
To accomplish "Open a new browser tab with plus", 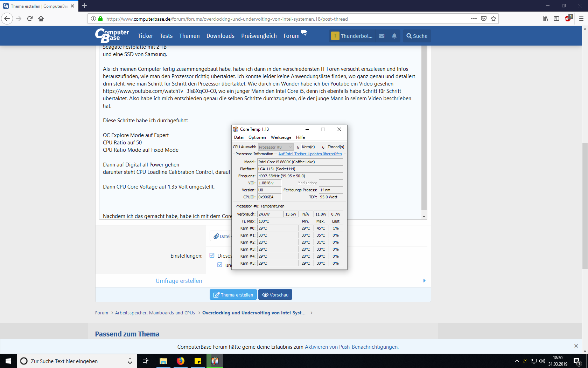I will click(x=84, y=6).
